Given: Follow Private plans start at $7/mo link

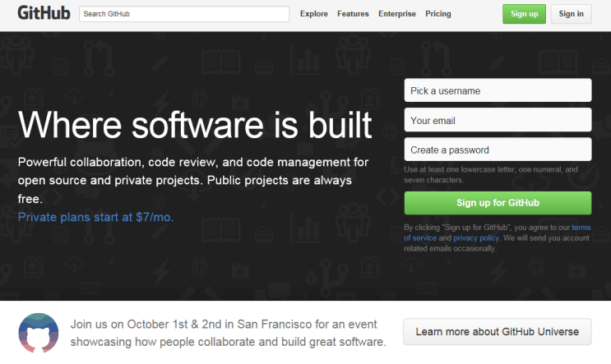Looking at the screenshot, I should (95, 217).
